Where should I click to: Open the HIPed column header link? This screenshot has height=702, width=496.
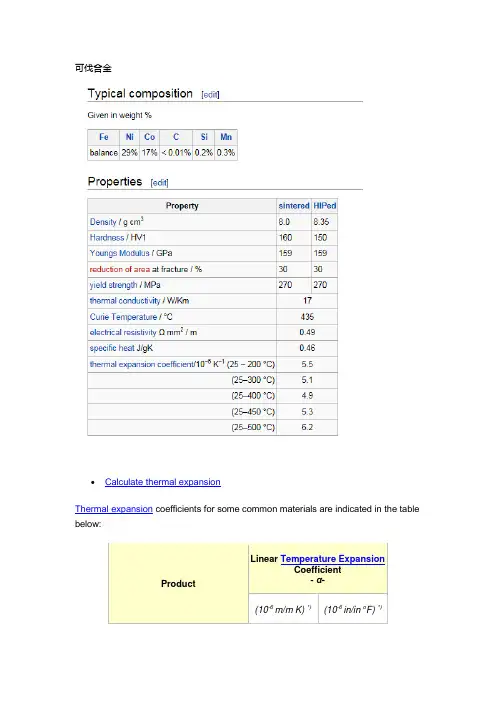[x=325, y=205]
